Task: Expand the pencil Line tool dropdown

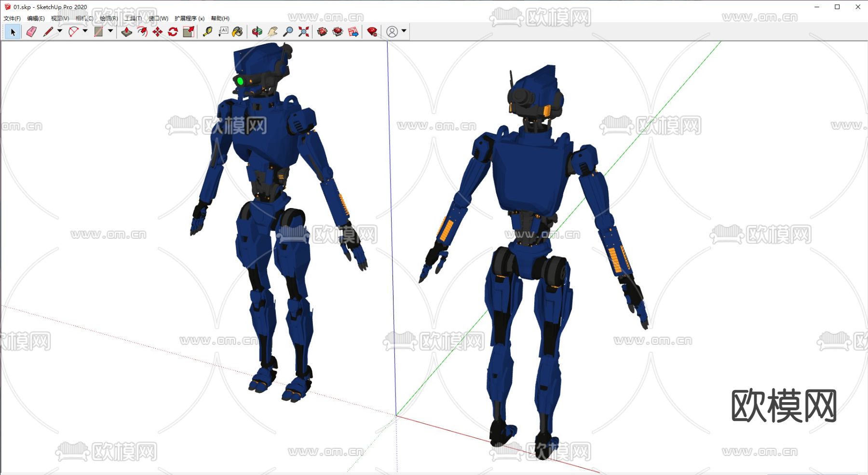Action: tap(60, 31)
